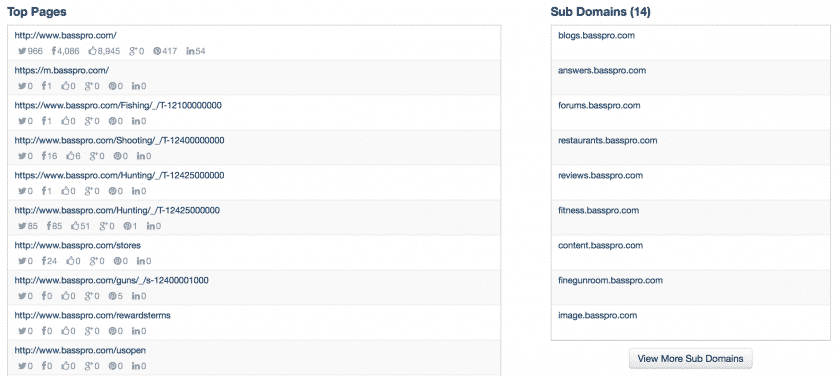
Task: Click the Facebook icon showing 24 in the stores row
Action: (44, 261)
